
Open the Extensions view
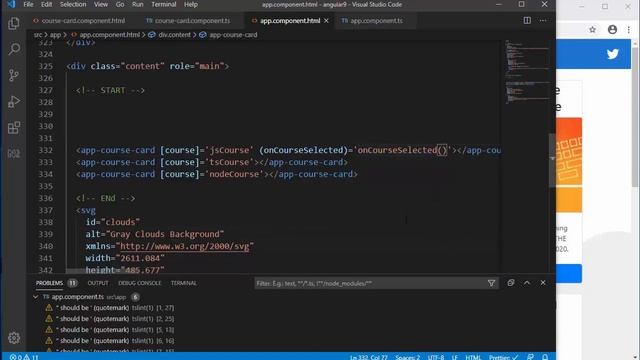[x=14, y=128]
